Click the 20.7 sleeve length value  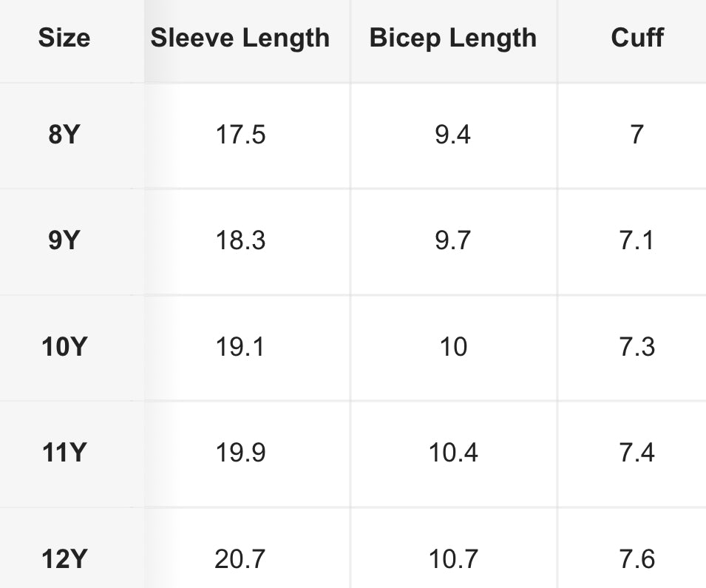pos(240,558)
